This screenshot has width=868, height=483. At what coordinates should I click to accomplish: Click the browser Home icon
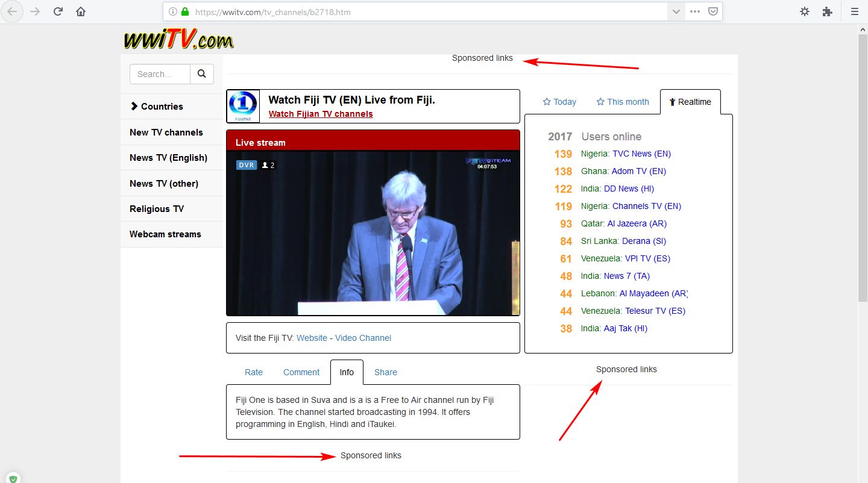coord(81,11)
